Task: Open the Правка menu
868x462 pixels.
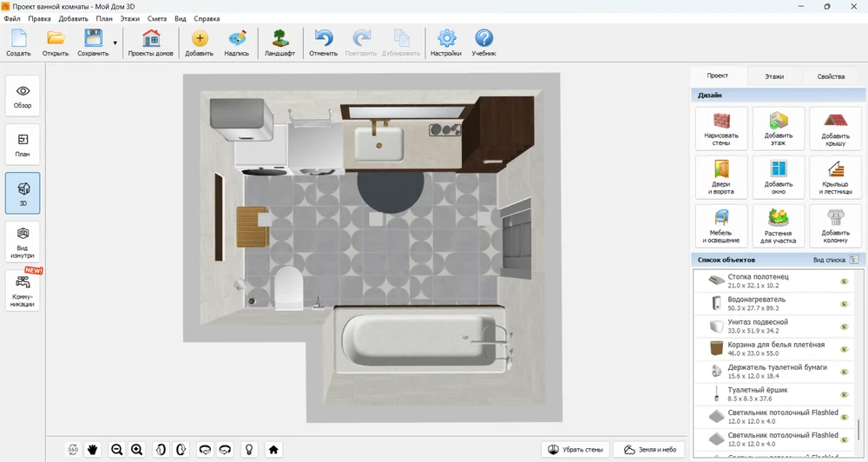Action: [x=39, y=18]
